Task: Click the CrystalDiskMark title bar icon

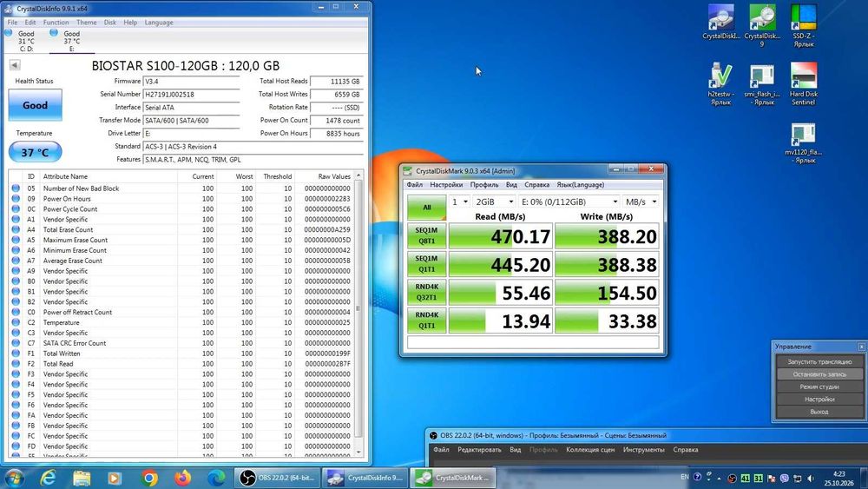Action: [408, 170]
